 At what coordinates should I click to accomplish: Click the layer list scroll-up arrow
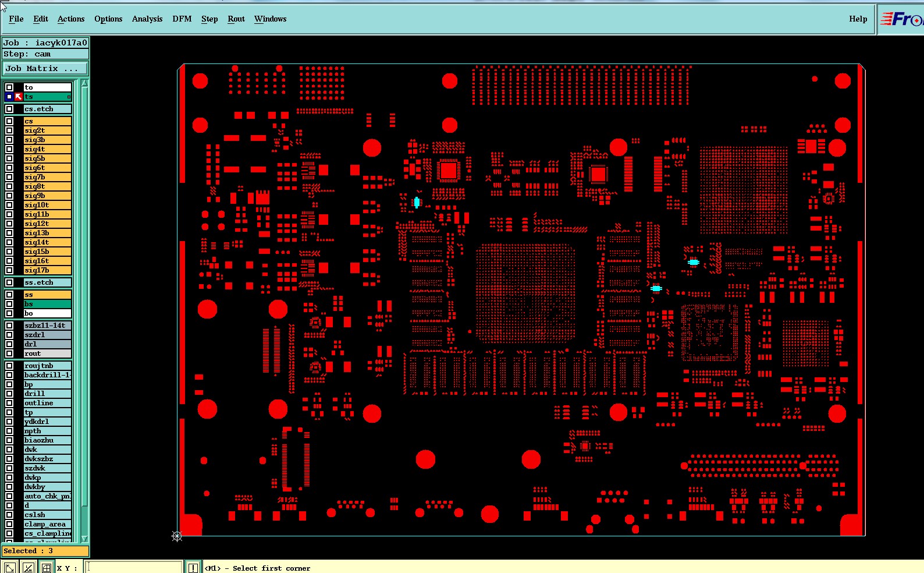[85, 83]
